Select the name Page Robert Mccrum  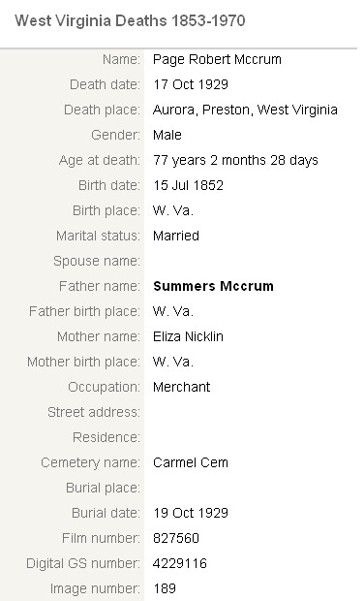(217, 60)
